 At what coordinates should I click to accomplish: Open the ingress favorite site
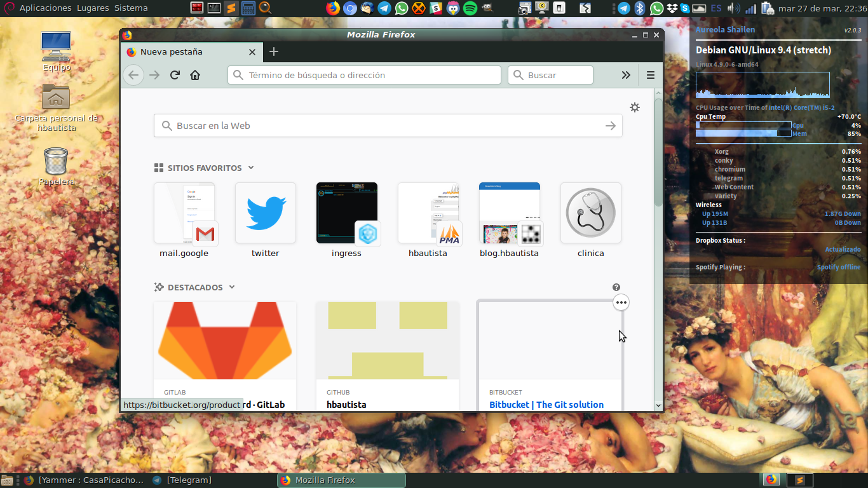coord(347,220)
